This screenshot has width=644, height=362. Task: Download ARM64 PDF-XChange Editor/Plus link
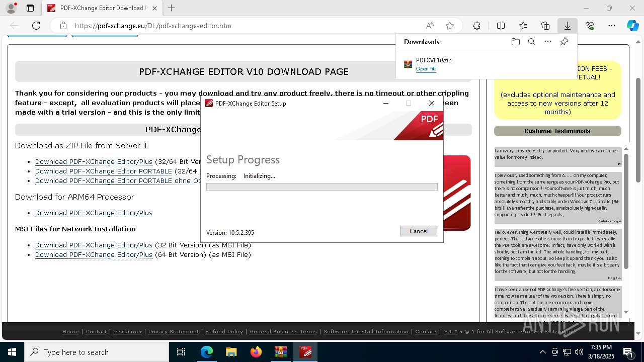pos(94,213)
